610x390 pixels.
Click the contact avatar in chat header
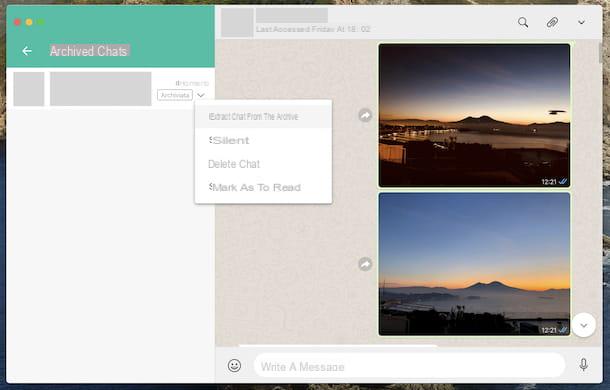click(237, 23)
